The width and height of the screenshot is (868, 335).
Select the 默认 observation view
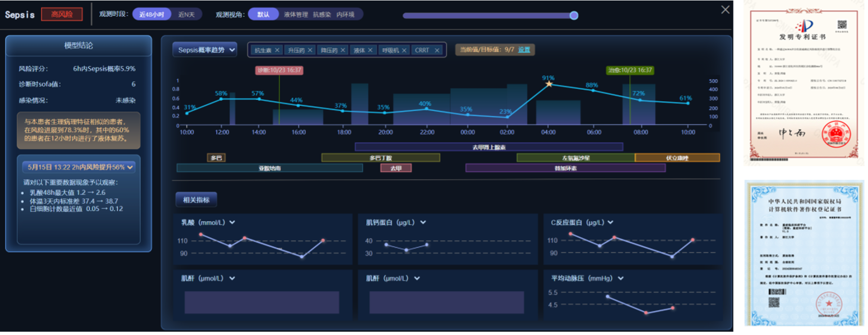click(263, 14)
